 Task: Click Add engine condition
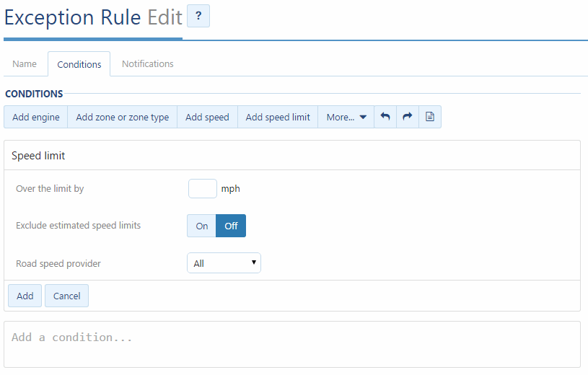tap(36, 117)
